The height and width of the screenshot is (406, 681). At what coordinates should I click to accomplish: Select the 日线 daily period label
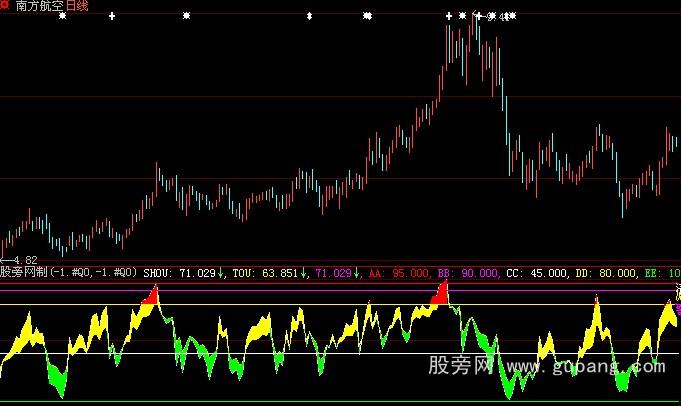77,6
